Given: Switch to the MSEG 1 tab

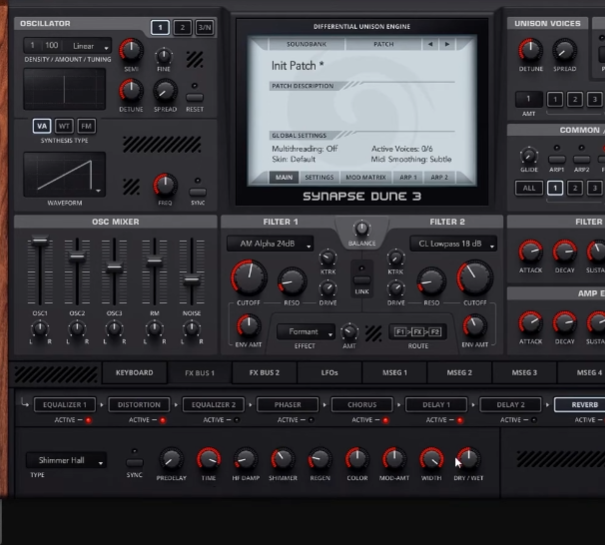Looking at the screenshot, I should [x=394, y=373].
